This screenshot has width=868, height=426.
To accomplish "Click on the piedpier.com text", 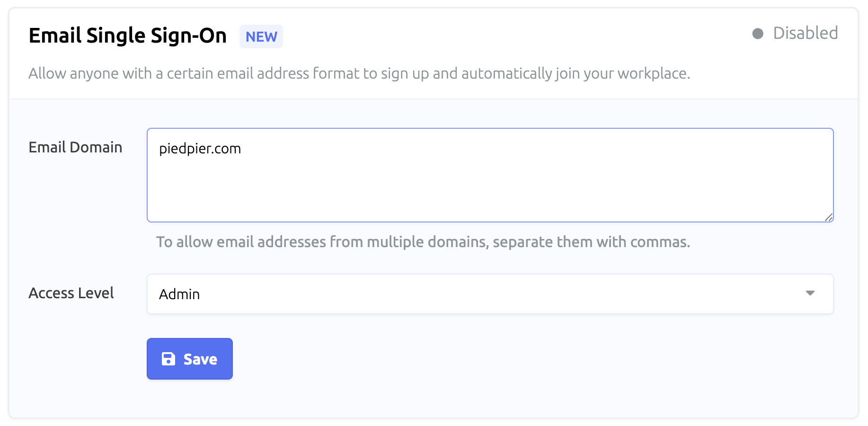I will [200, 149].
